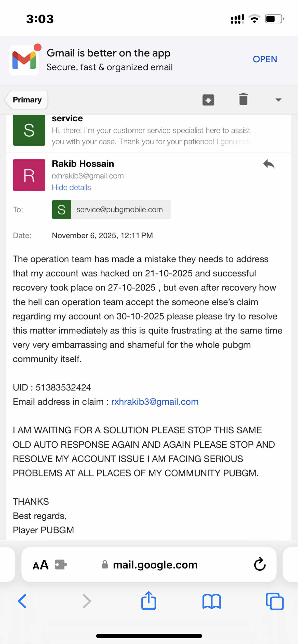Tap the archive icon in toolbar
The width and height of the screenshot is (298, 644).
tap(208, 99)
